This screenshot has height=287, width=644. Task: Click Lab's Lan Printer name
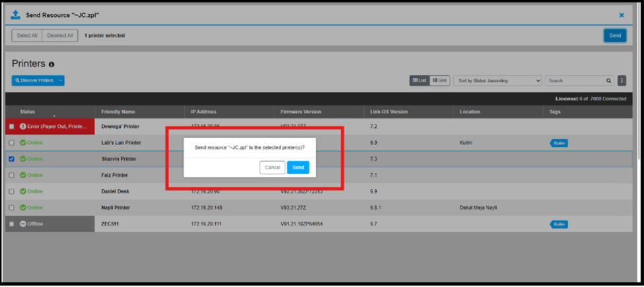coord(121,143)
